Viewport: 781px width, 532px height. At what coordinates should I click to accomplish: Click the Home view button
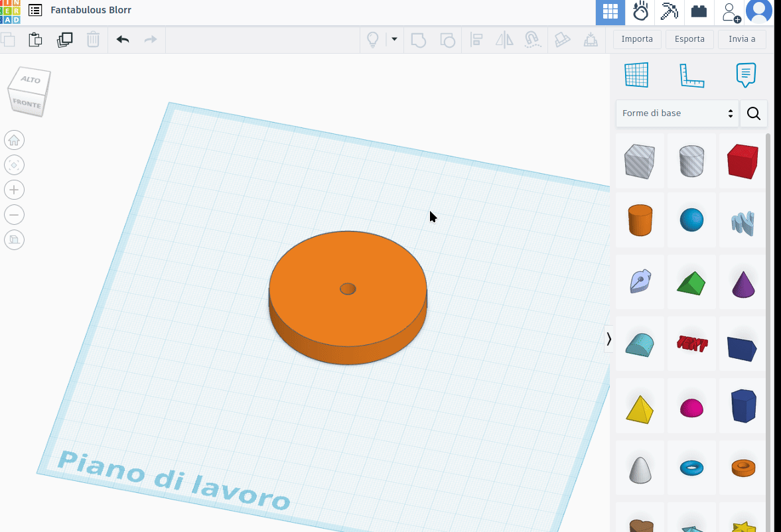[14, 140]
